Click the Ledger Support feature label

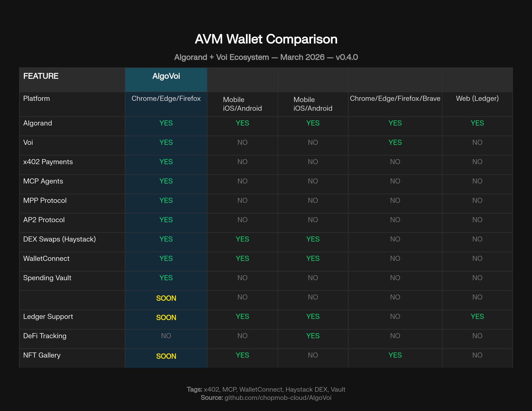point(48,316)
